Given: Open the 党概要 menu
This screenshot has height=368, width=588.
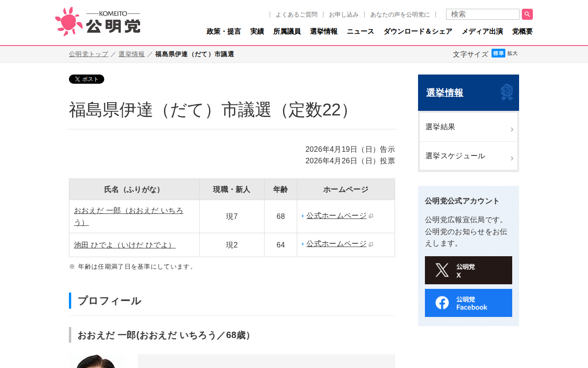Looking at the screenshot, I should (x=522, y=31).
